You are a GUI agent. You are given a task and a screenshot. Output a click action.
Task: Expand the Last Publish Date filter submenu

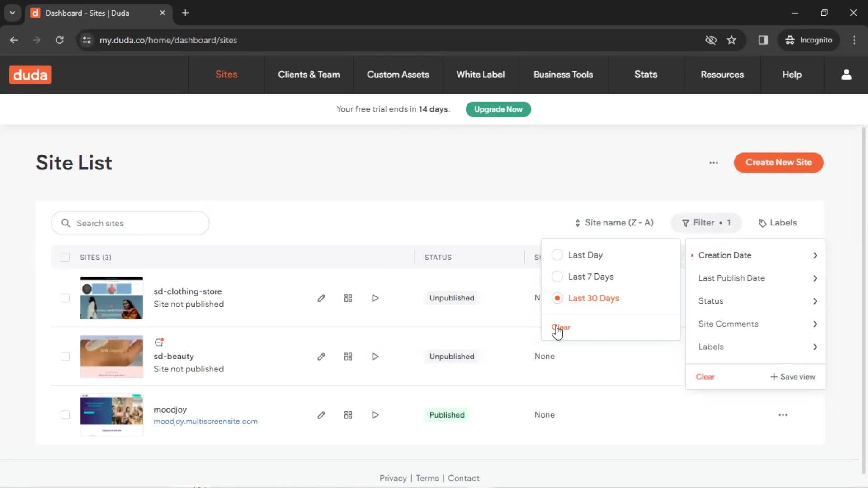tap(755, 278)
